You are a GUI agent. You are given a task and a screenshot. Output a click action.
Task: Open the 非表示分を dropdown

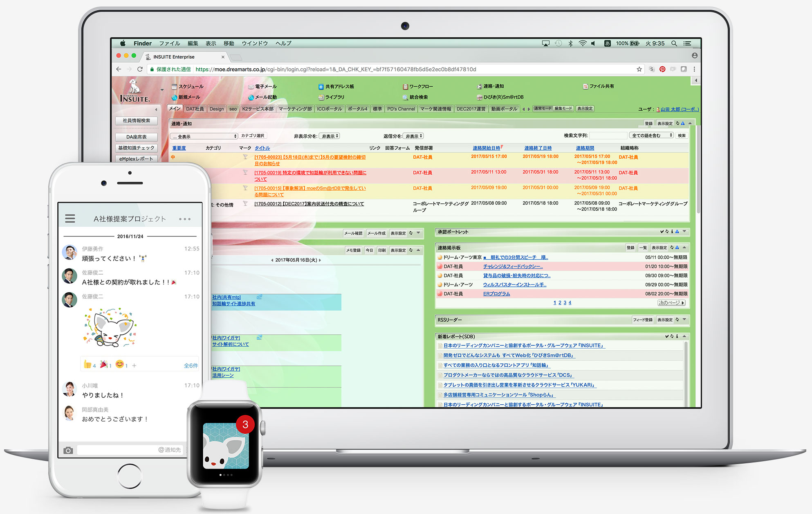point(329,136)
